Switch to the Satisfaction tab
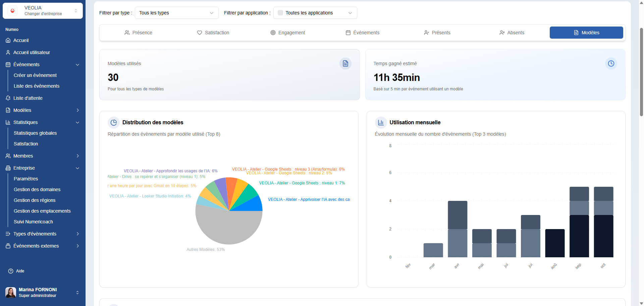The image size is (644, 306). pyautogui.click(x=213, y=33)
